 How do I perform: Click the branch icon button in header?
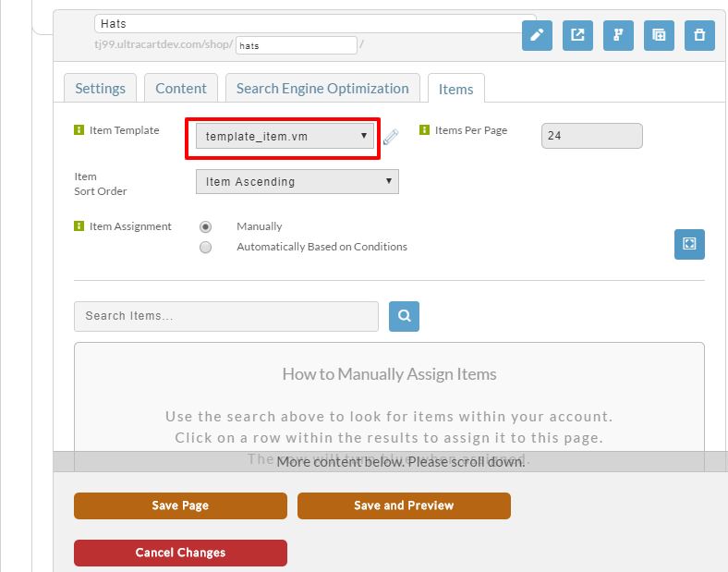tap(618, 35)
